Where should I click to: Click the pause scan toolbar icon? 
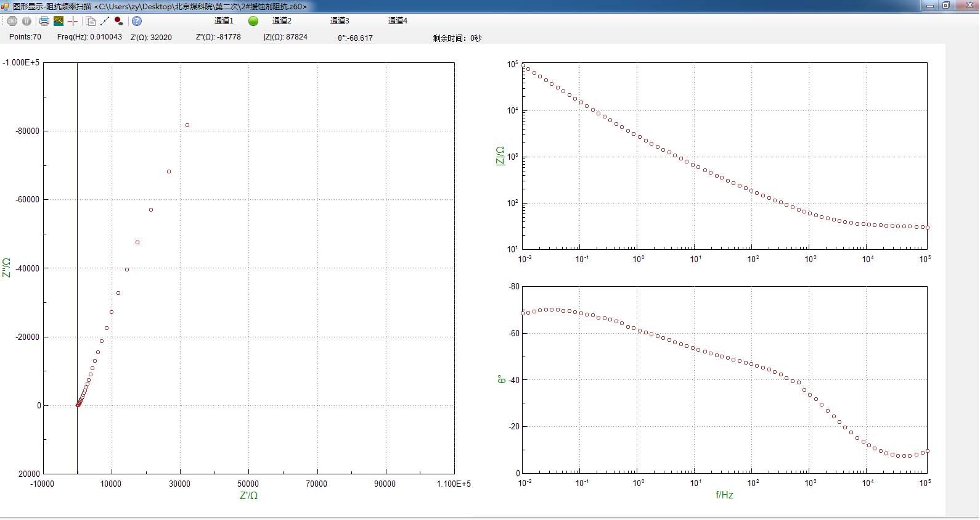point(27,21)
